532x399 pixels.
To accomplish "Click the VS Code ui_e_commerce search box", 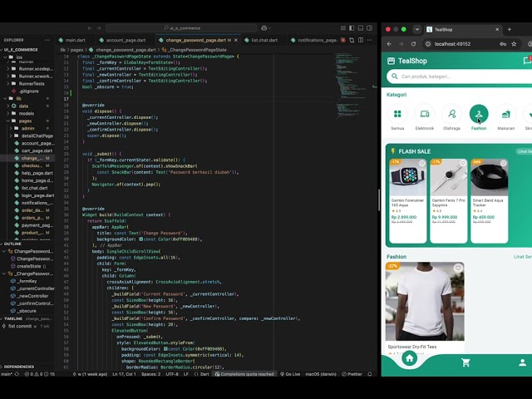I will pyautogui.click(x=181, y=28).
